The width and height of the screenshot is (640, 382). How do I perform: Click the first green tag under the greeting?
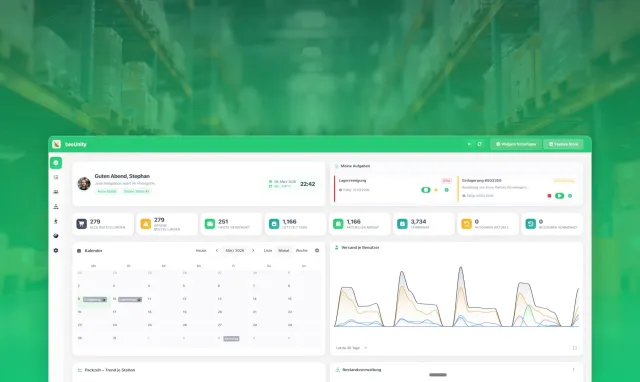pyautogui.click(x=107, y=191)
